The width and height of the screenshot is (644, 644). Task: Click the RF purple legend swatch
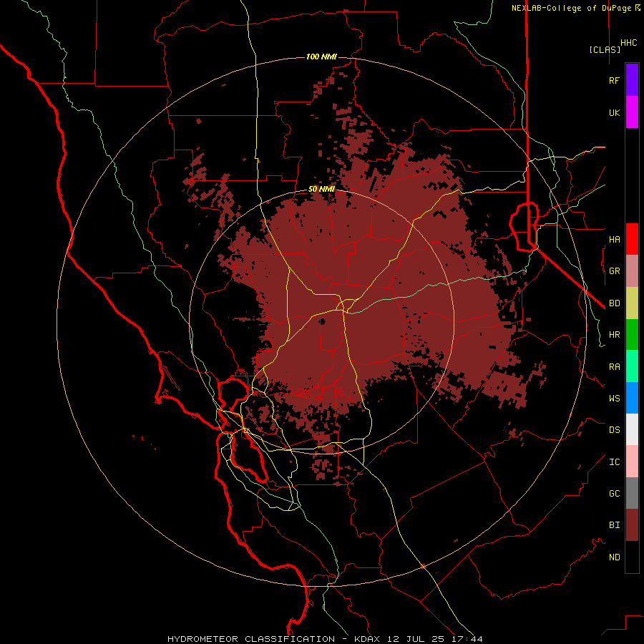[x=632, y=80]
